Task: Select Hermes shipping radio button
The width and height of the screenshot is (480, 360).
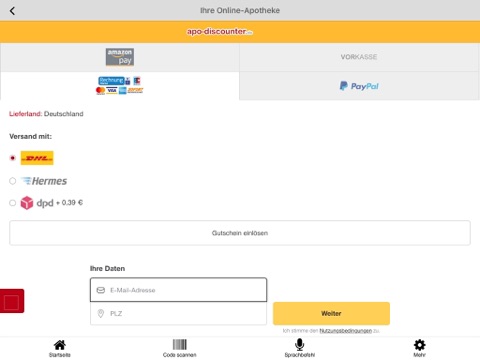Action: (13, 181)
